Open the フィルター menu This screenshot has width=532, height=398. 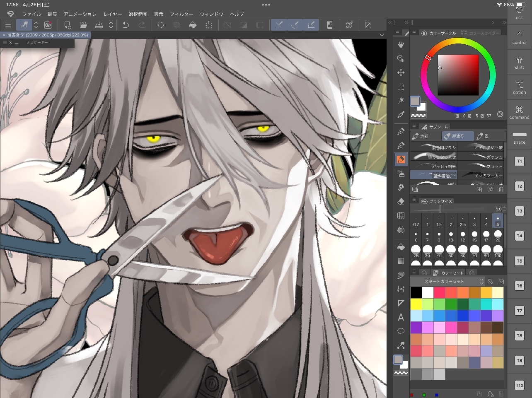[x=181, y=14]
